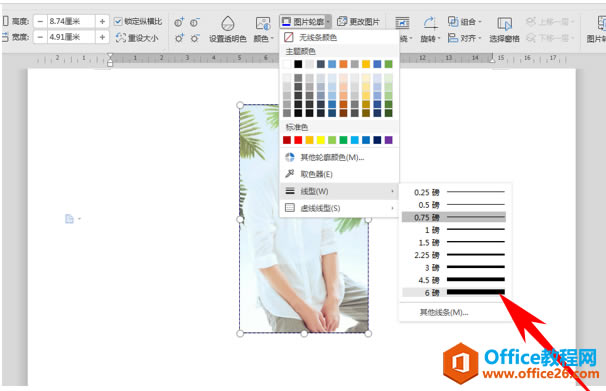Click the Rotate (旋转) icon

[430, 23]
